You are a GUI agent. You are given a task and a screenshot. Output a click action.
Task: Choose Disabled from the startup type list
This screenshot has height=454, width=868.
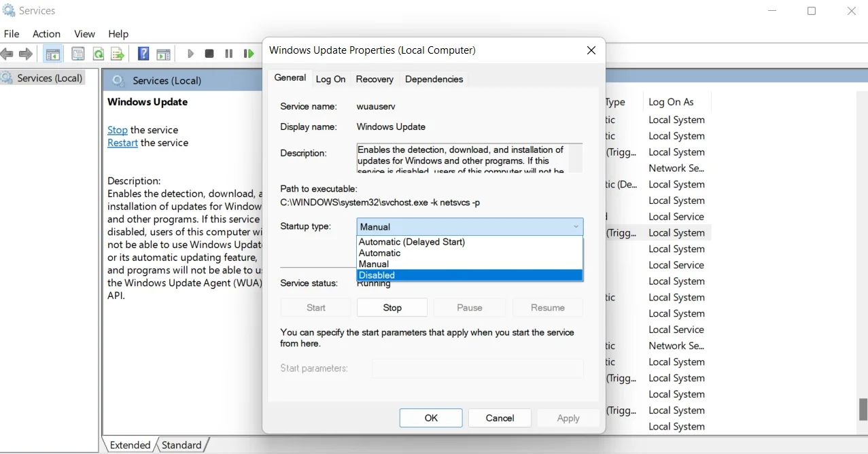point(470,275)
